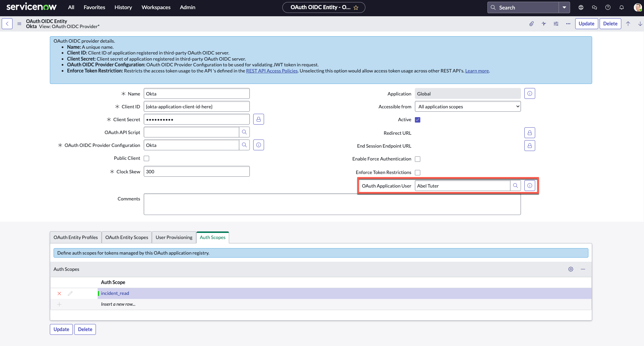Focus the global Search field
644x346 pixels.
point(523,7)
